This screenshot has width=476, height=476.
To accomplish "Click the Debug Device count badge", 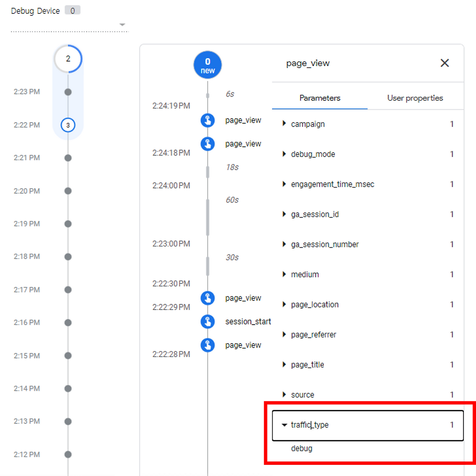I will pos(73,10).
